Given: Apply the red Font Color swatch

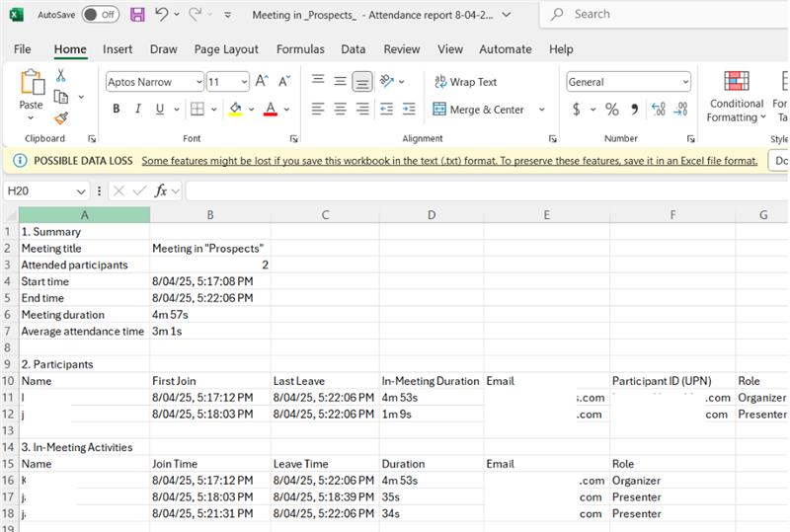Looking at the screenshot, I should (271, 109).
